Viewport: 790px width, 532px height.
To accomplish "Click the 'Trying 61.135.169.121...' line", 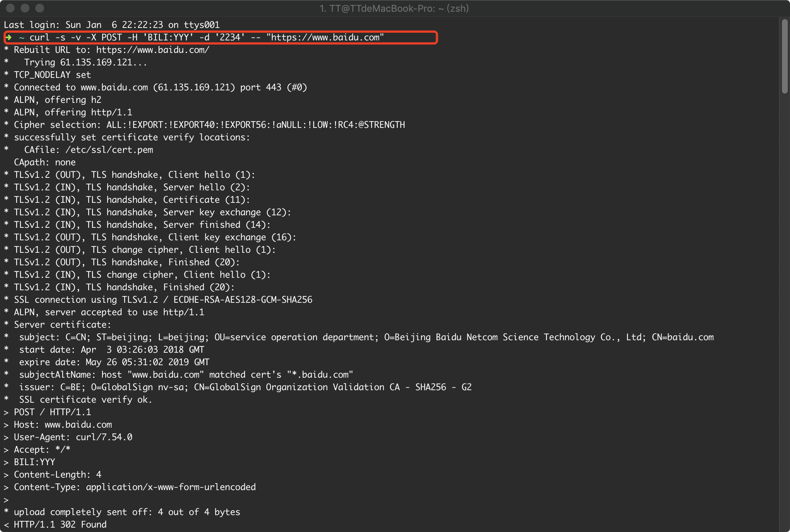I will [x=75, y=62].
